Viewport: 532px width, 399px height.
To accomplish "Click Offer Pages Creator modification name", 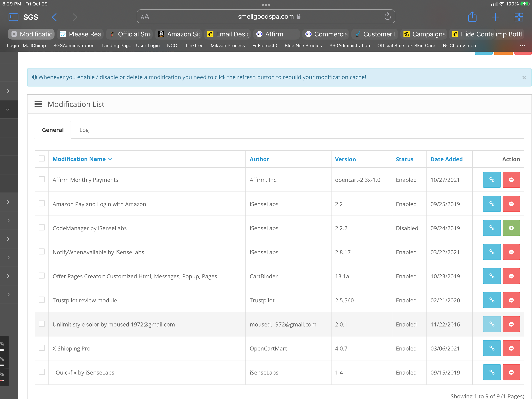I will pos(135,276).
